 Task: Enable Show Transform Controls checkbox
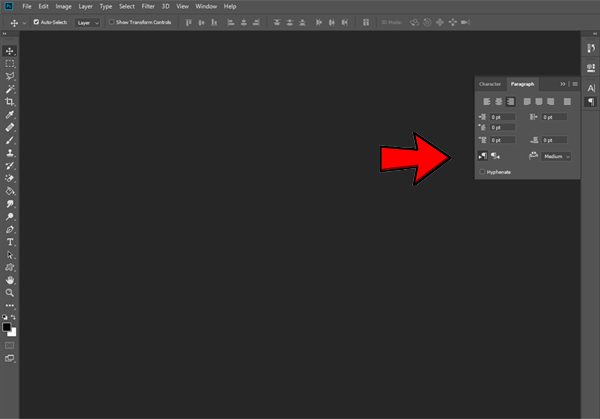(111, 22)
